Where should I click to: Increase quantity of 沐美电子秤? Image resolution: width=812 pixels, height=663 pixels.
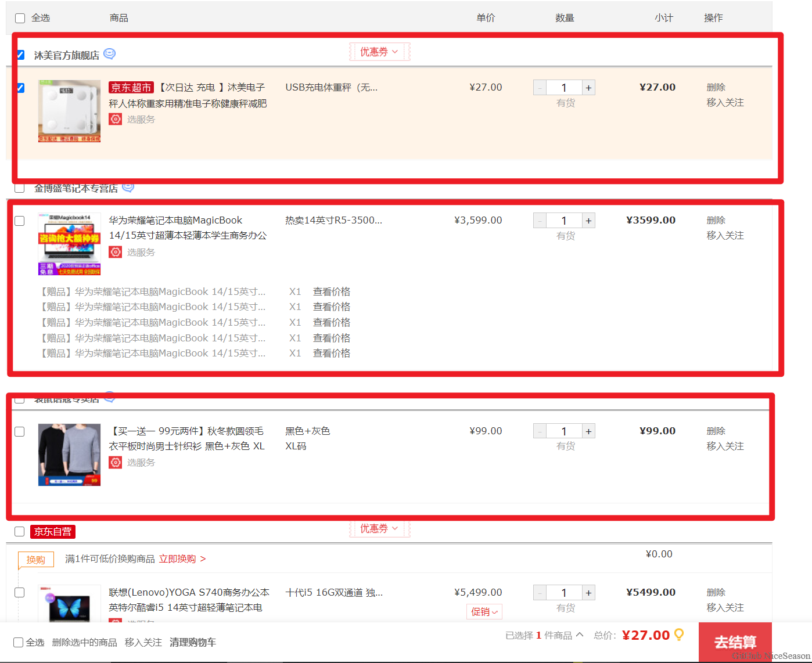tap(588, 88)
